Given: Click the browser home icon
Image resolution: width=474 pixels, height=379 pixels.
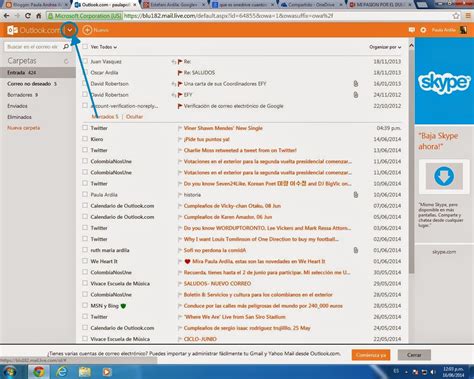Looking at the screenshot, I should 39,16.
